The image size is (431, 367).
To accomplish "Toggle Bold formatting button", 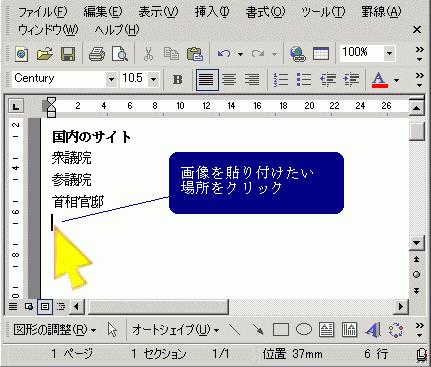I will tap(178, 80).
